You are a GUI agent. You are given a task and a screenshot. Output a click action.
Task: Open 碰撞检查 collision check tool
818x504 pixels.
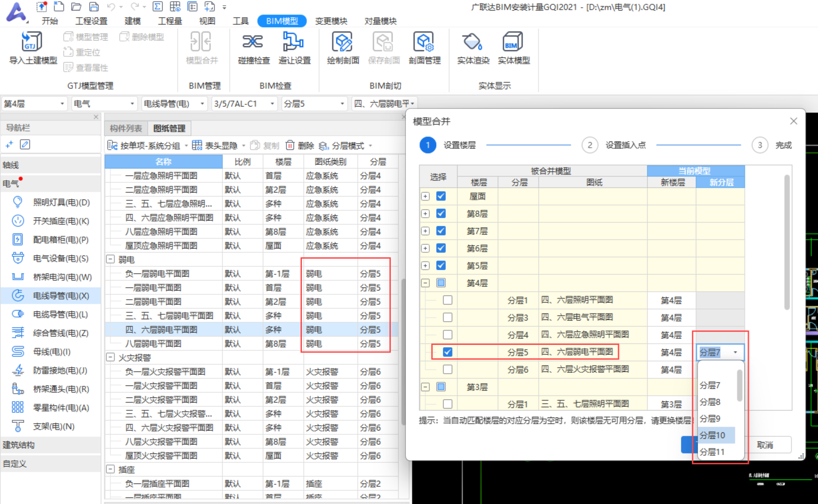click(253, 48)
